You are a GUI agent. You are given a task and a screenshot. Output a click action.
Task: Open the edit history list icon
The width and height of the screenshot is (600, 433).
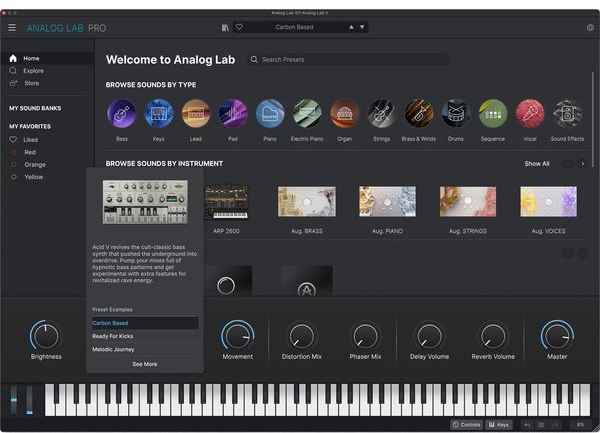click(541, 425)
